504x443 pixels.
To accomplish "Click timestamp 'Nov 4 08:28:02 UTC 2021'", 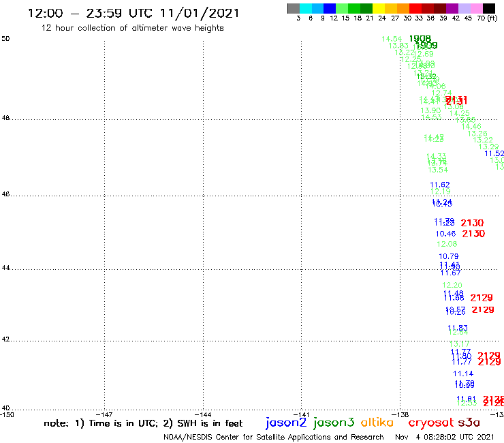I will (x=445, y=437).
